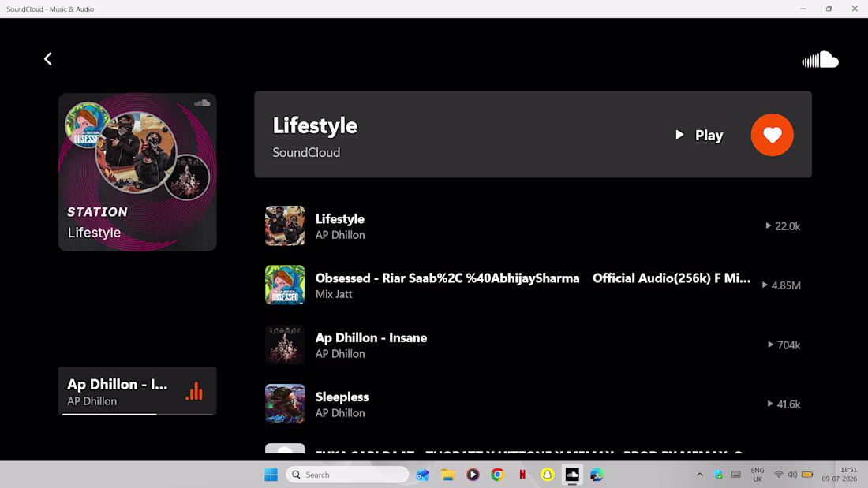
Task: Click the orange equalizer bars icon
Action: [194, 391]
